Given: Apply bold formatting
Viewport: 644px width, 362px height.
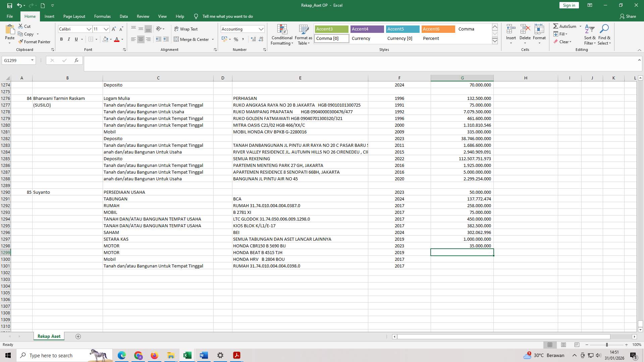Looking at the screenshot, I should click(x=61, y=39).
